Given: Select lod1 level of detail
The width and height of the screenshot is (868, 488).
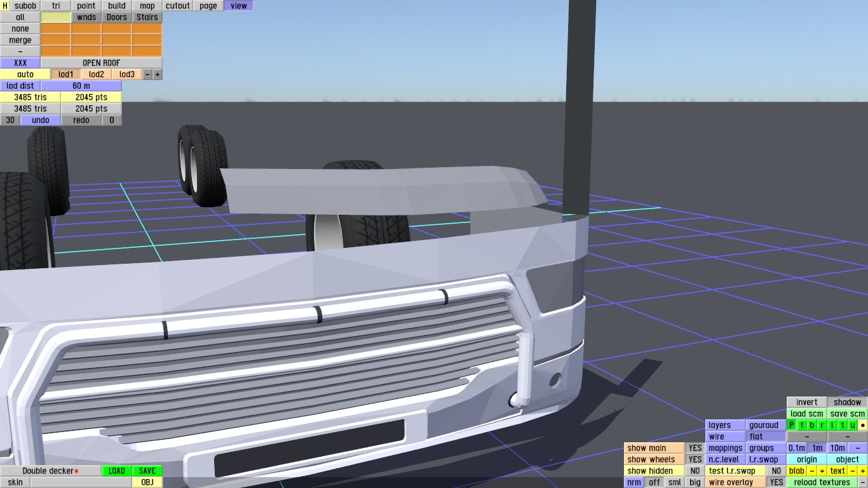Looking at the screenshot, I should click(x=66, y=74).
